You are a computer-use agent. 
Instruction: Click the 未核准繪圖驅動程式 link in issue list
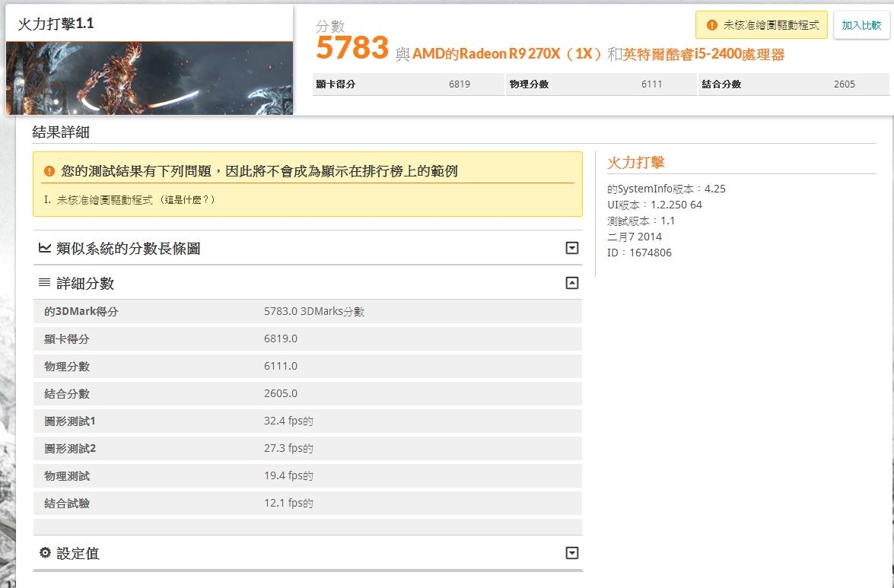click(105, 200)
